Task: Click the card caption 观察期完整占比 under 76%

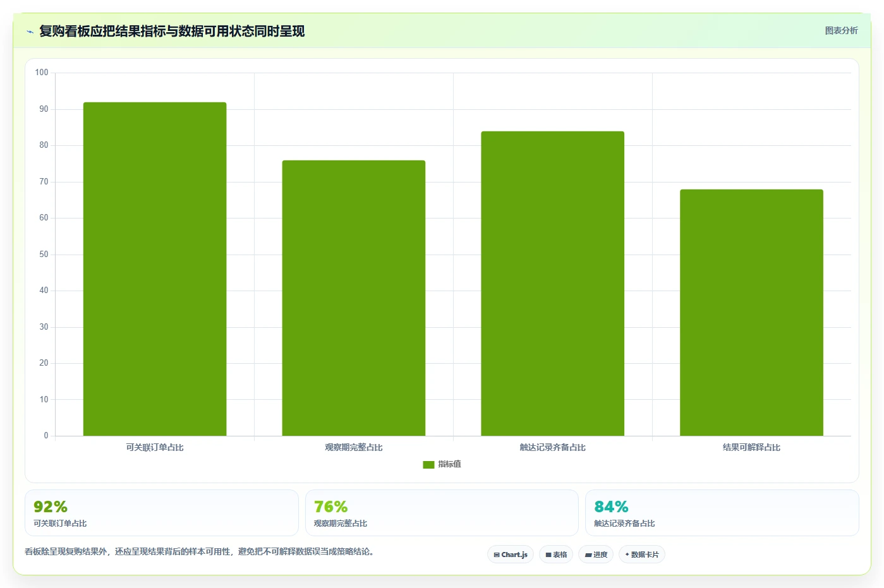Action: pos(341,524)
